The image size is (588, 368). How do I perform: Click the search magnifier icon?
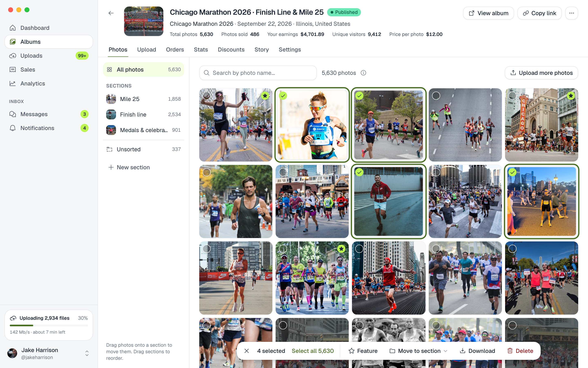click(207, 73)
